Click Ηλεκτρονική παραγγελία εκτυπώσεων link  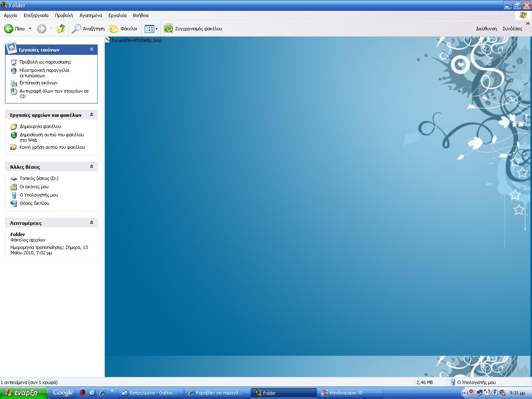44,73
